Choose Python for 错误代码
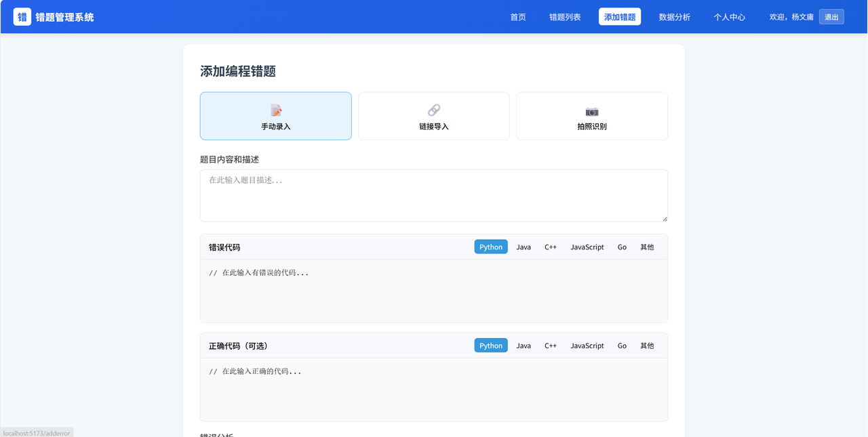This screenshot has width=868, height=437. (x=491, y=247)
